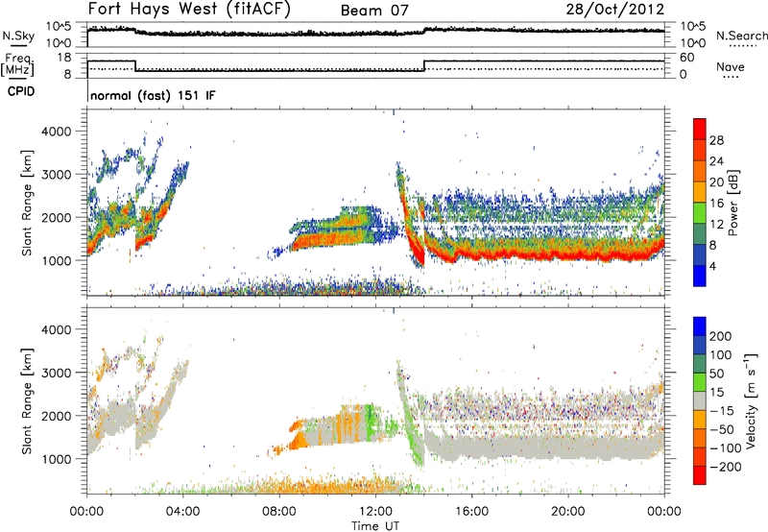Click the '12:00' time tick label
Screen dimensions: 768x532
(x=375, y=512)
